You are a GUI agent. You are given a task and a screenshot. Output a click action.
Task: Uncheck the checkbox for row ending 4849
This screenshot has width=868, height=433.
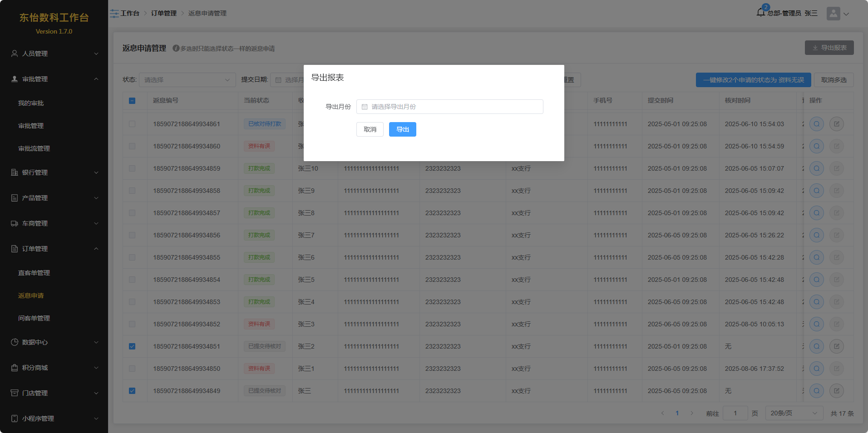click(x=132, y=391)
